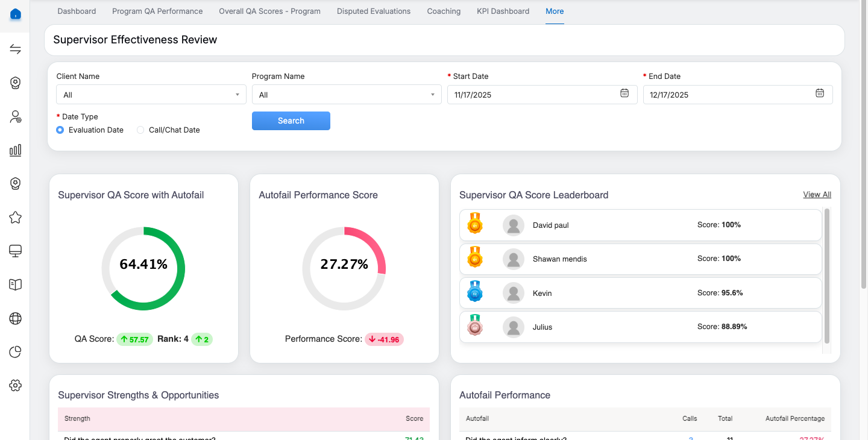Viewport: 868px width, 440px height.
Task: Click View All leaderboard link
Action: click(x=817, y=195)
